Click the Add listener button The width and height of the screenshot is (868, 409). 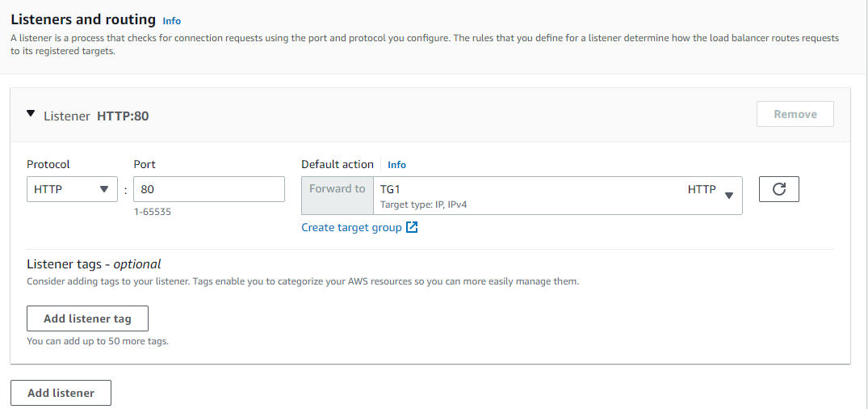point(61,393)
